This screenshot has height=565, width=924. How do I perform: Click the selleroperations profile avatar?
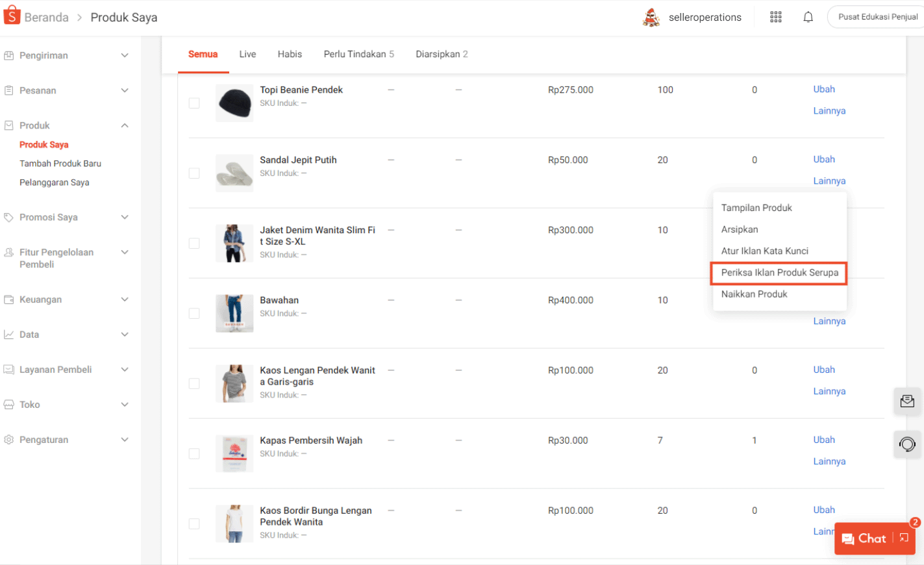click(x=650, y=16)
